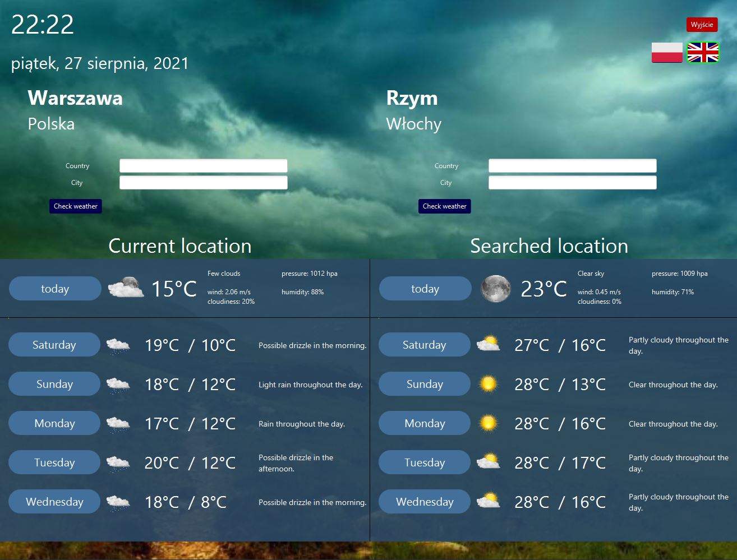Select Tuesday in the Current location forecast

click(54, 462)
